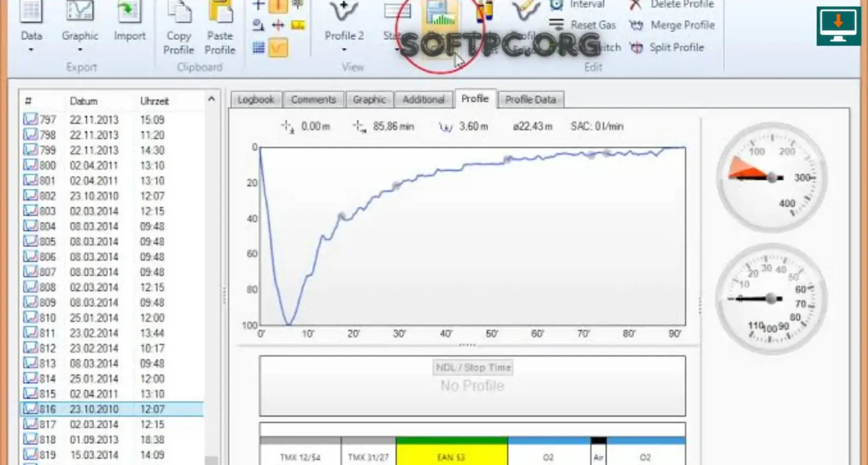Toggle the orange highlighted profile curve icon
Screen dimensions: 868x465
(278, 48)
